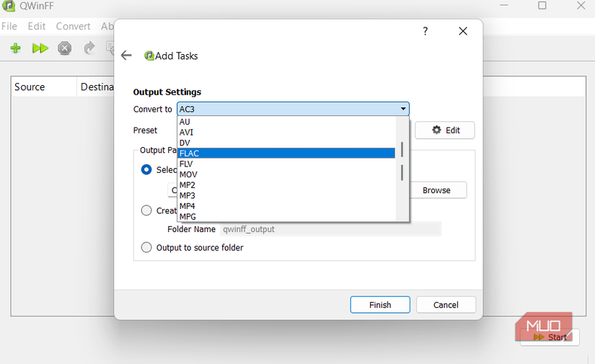Screen dimensions: 595x364
Task: Click the green plus Add Files icon
Action: pyautogui.click(x=15, y=48)
